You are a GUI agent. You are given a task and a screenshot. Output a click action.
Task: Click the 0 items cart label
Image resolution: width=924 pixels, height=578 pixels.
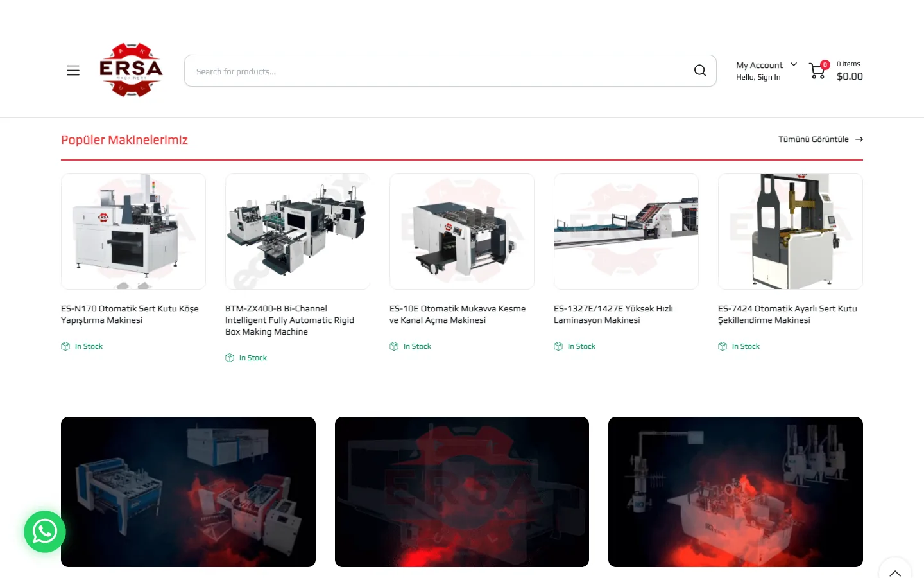point(848,64)
